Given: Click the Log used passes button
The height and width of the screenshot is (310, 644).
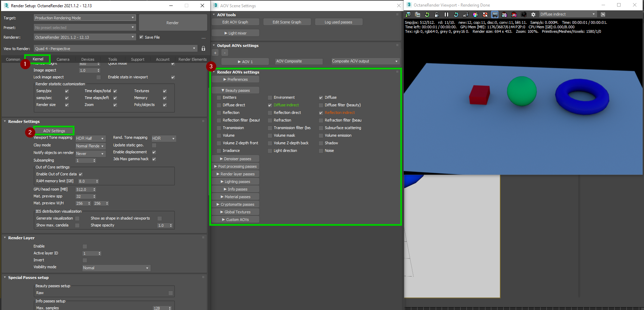Looking at the screenshot, I should point(339,22).
